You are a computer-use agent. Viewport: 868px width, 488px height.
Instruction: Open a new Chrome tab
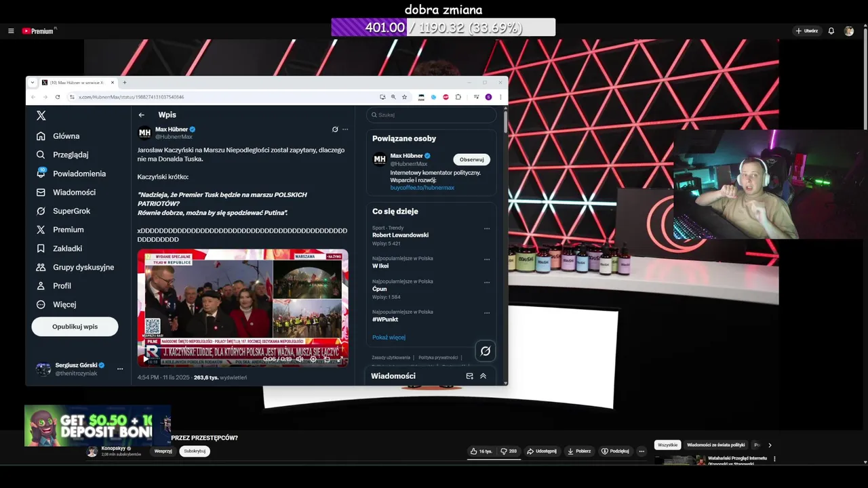point(125,82)
